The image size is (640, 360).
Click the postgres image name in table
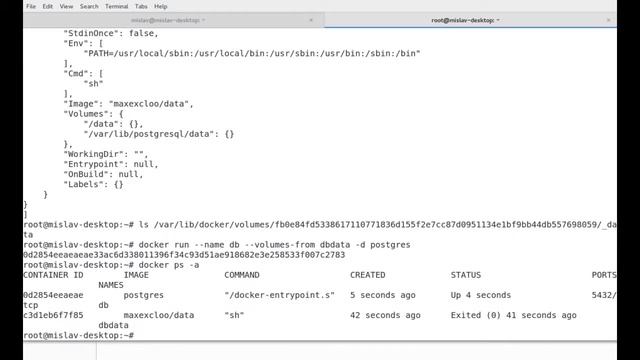coord(144,295)
